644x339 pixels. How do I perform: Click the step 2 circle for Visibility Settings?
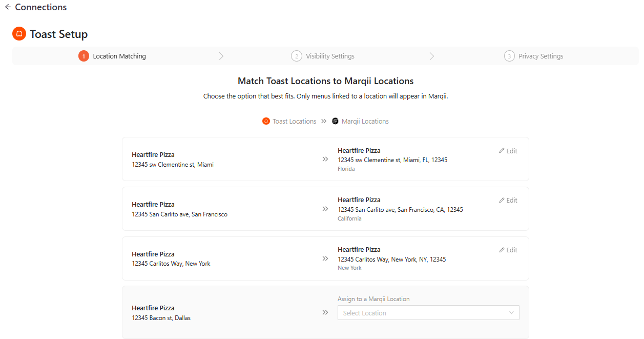click(x=296, y=56)
